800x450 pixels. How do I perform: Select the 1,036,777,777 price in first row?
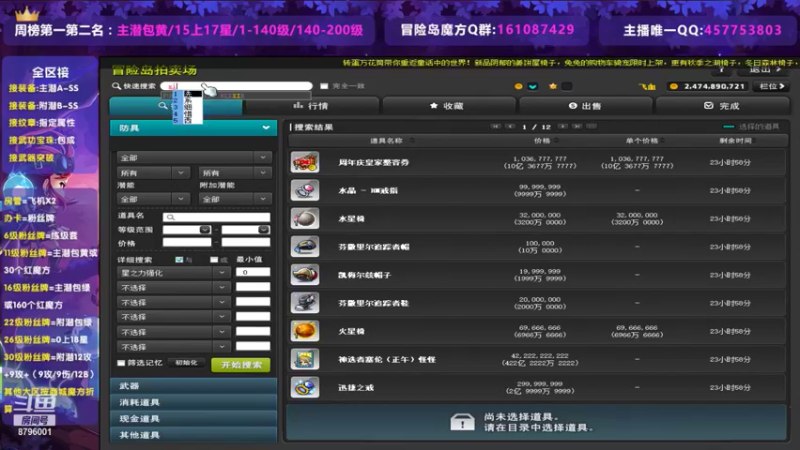click(539, 162)
